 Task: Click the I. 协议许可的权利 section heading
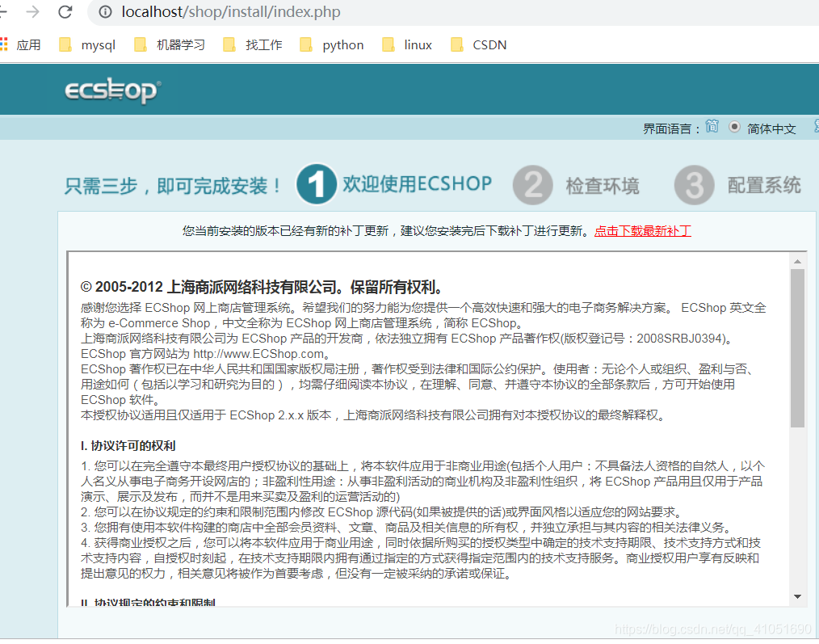(128, 446)
